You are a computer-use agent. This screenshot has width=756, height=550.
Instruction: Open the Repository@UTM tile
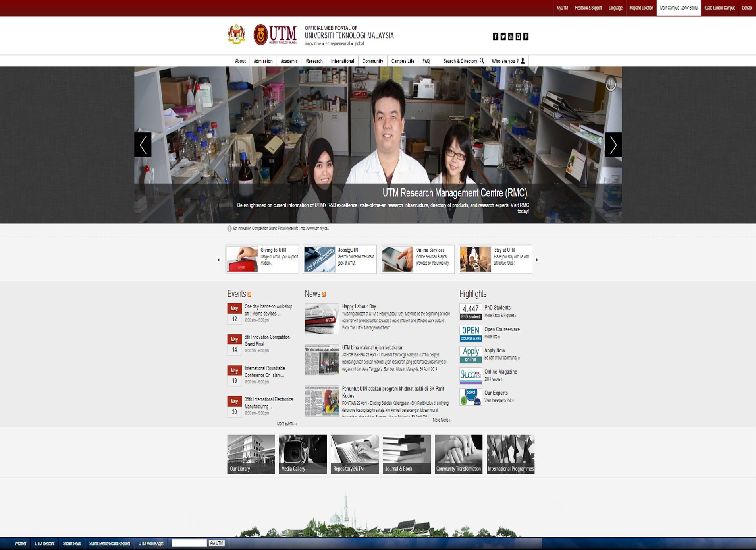355,454
